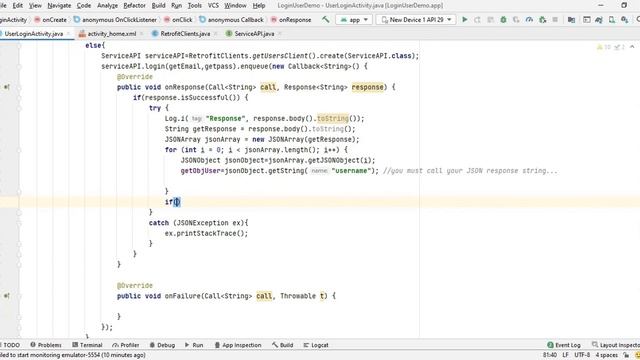640x360 pixels.
Task: Collapse the onResponse method fold marker
Action: click(x=19, y=87)
